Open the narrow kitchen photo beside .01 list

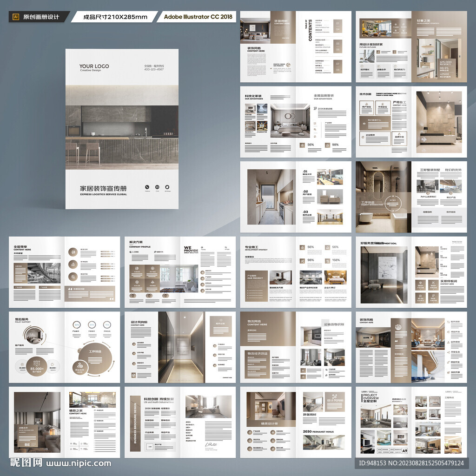coord(271,197)
